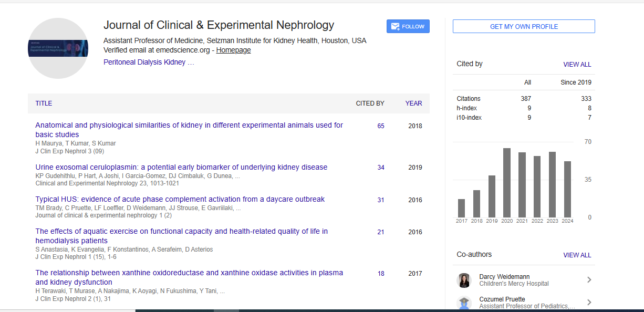Open the Urine exosomal ceruloplasmin article
The width and height of the screenshot is (644, 312).
coord(181,167)
